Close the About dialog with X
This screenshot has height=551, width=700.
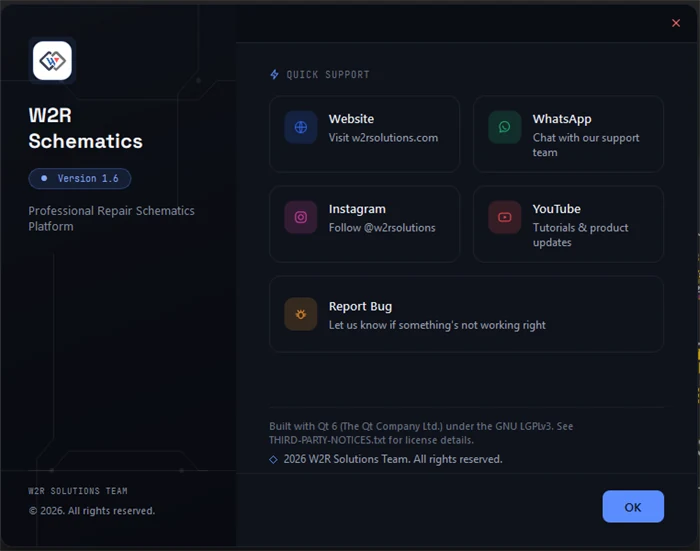(x=676, y=23)
